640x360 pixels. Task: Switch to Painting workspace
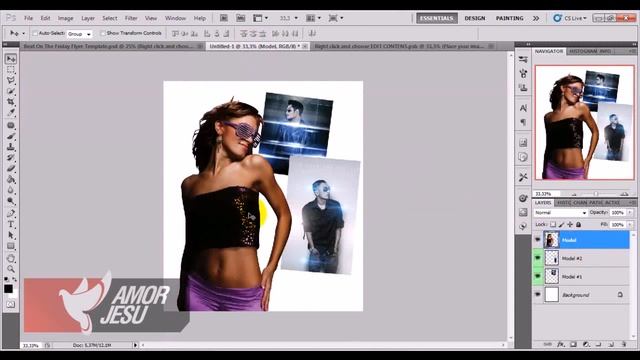509,18
